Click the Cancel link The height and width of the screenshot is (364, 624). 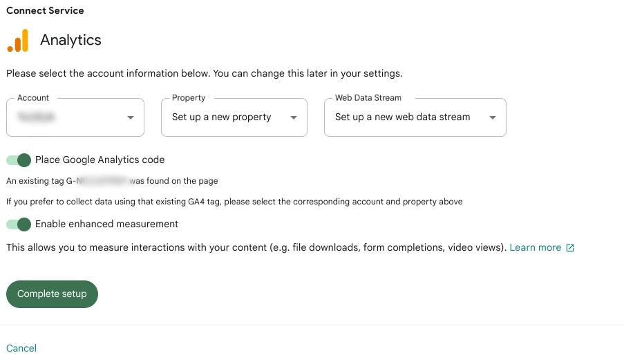point(21,348)
